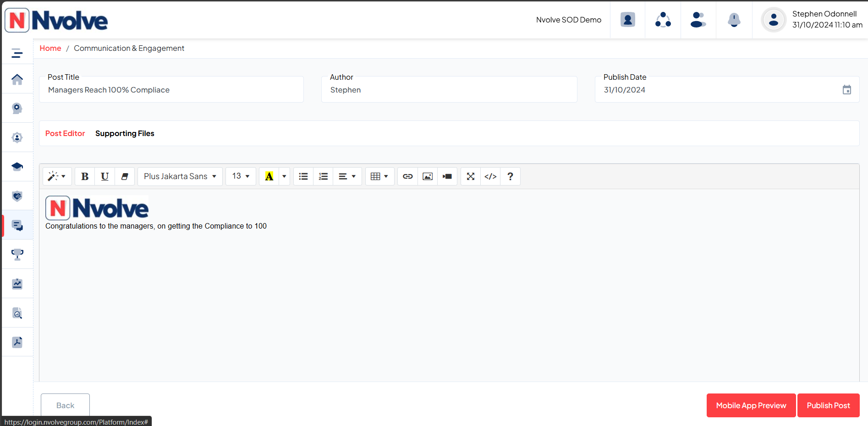The image size is (868, 426).
Task: Open the editor help question mark
Action: pyautogui.click(x=510, y=176)
